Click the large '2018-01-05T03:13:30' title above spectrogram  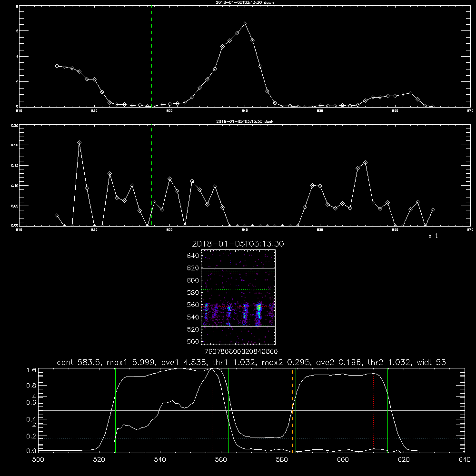click(x=238, y=244)
